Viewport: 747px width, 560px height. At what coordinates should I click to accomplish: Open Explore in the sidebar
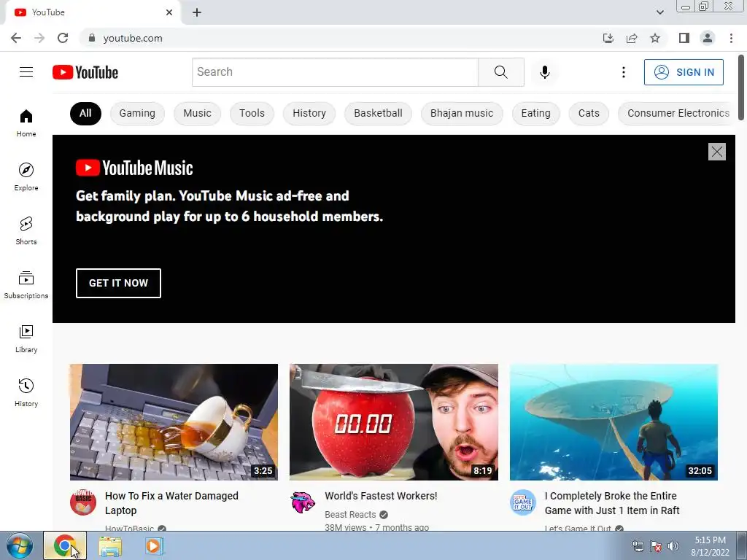click(26, 176)
